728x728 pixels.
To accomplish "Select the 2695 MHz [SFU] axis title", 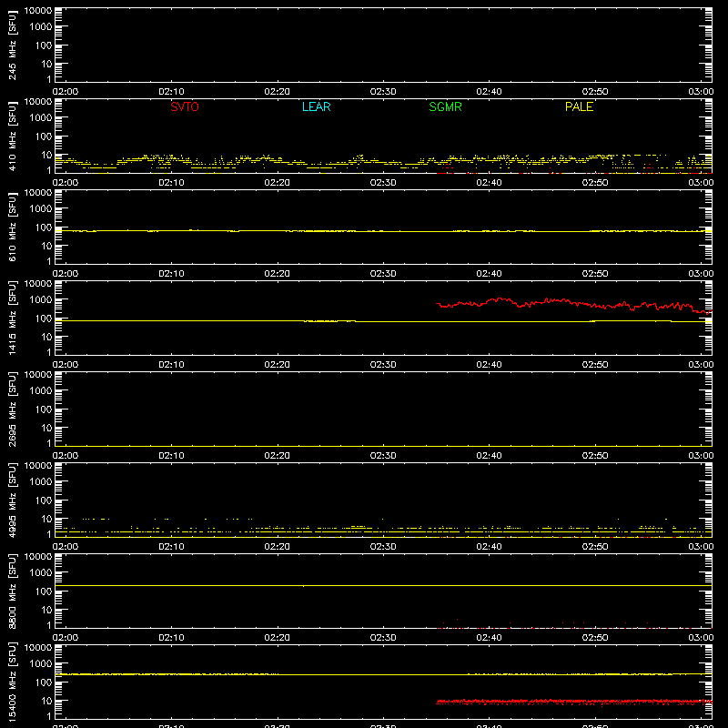I will click(13, 409).
